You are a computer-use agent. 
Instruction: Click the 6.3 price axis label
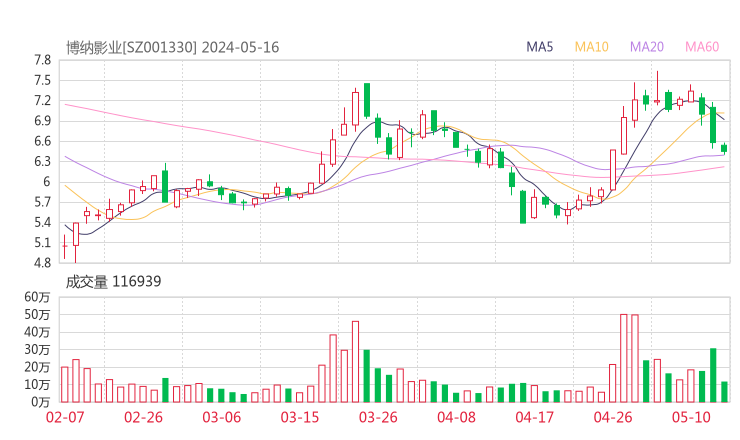point(42,162)
